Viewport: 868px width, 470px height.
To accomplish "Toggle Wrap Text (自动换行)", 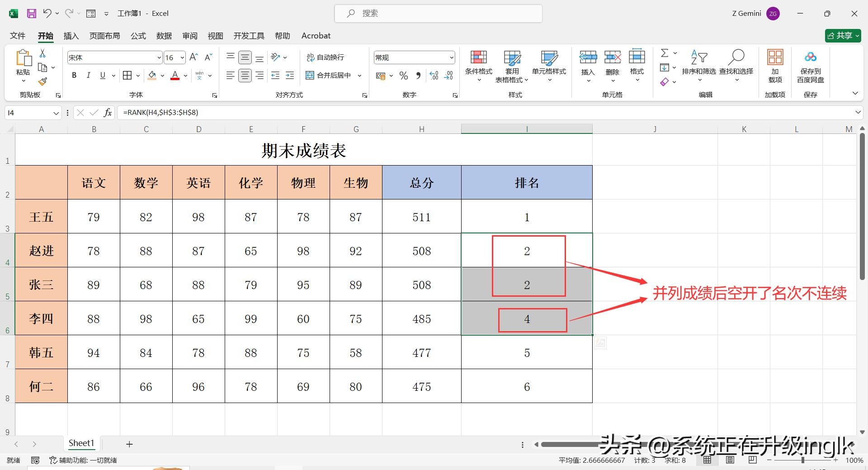I will [325, 57].
